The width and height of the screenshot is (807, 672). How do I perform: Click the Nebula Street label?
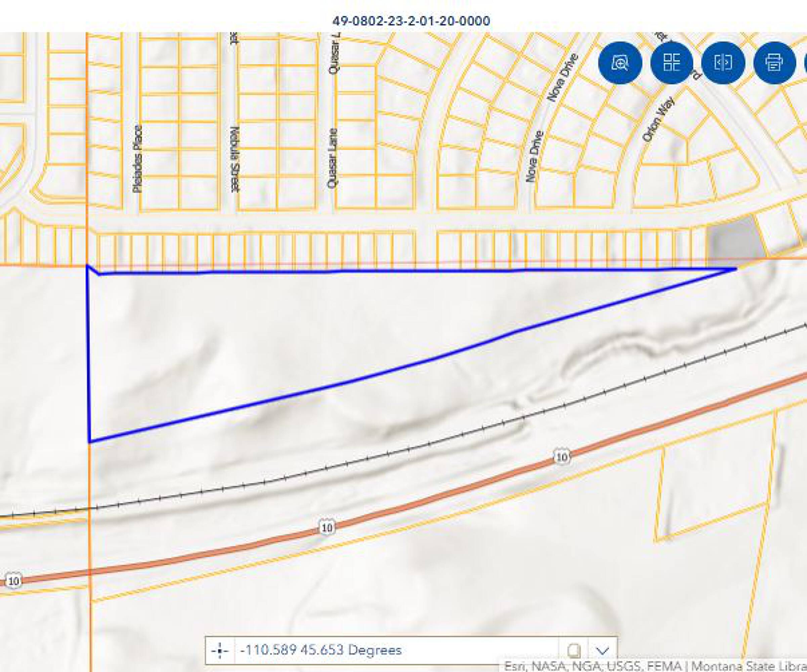click(235, 160)
